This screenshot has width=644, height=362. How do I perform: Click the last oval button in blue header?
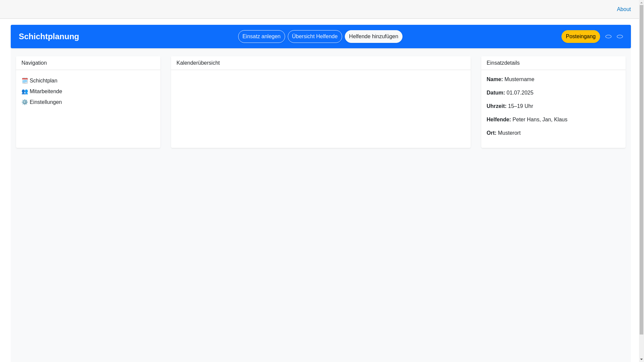pyautogui.click(x=620, y=37)
